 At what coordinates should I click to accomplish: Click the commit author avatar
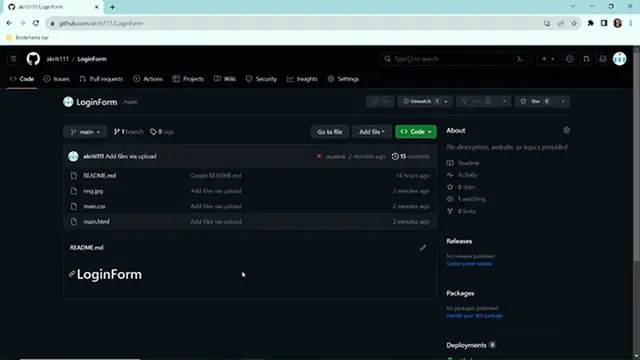click(x=73, y=156)
